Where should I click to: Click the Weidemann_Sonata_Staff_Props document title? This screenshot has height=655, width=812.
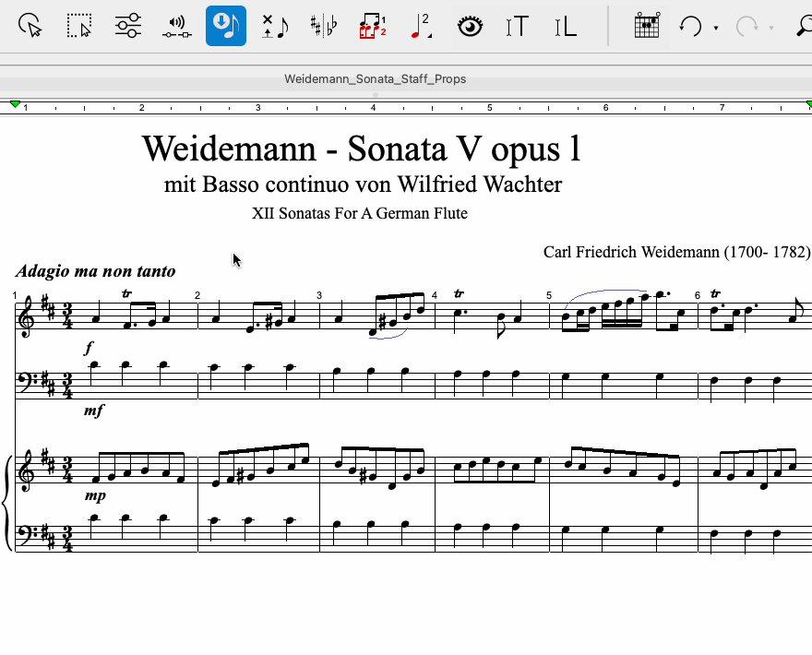point(376,79)
